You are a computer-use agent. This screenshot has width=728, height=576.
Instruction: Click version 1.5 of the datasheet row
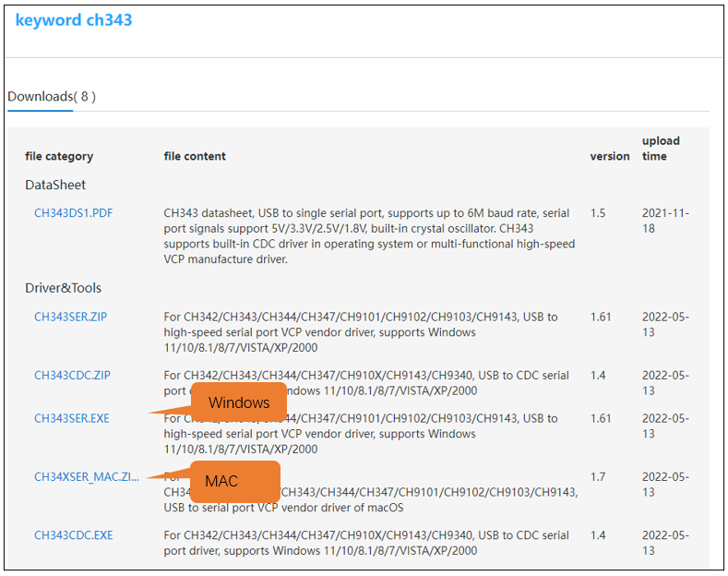598,213
